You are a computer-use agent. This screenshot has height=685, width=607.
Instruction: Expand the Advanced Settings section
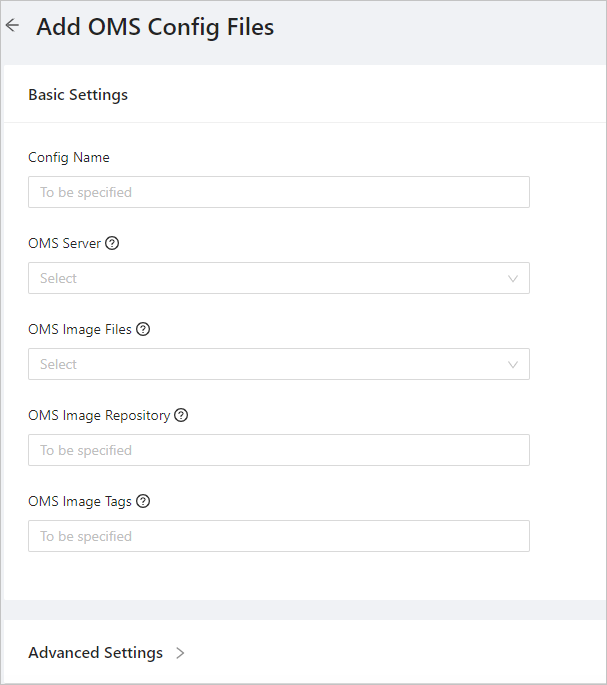[x=96, y=653]
